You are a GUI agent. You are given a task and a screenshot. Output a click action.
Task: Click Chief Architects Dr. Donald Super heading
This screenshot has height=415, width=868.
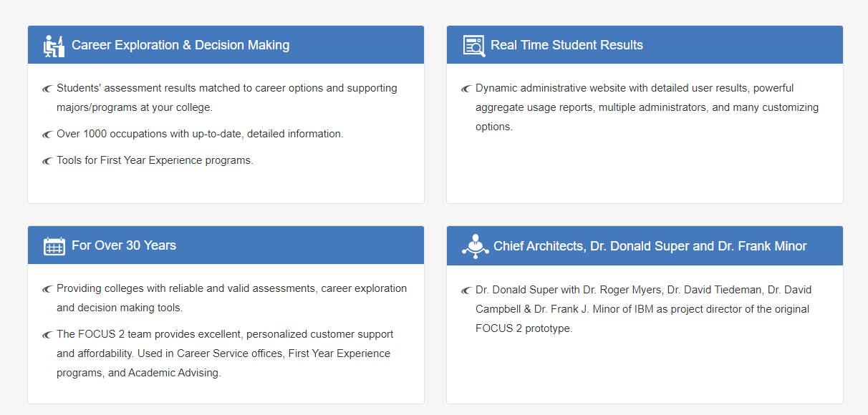coord(650,246)
